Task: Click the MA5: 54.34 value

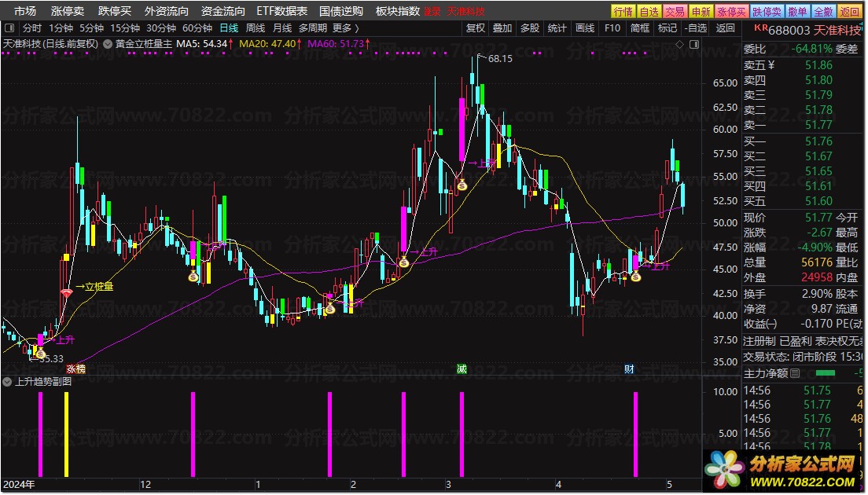Action: 203,44
